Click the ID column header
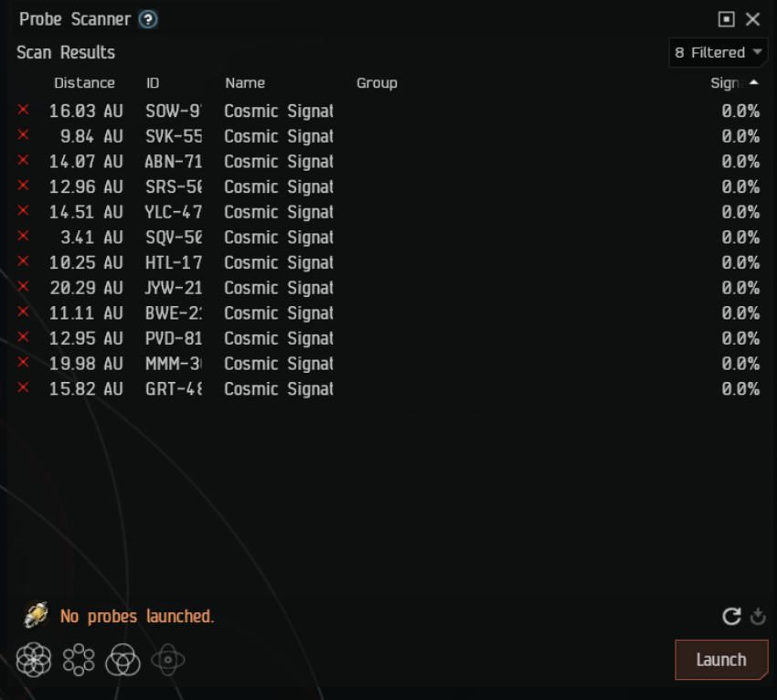The image size is (777, 700). [x=153, y=83]
